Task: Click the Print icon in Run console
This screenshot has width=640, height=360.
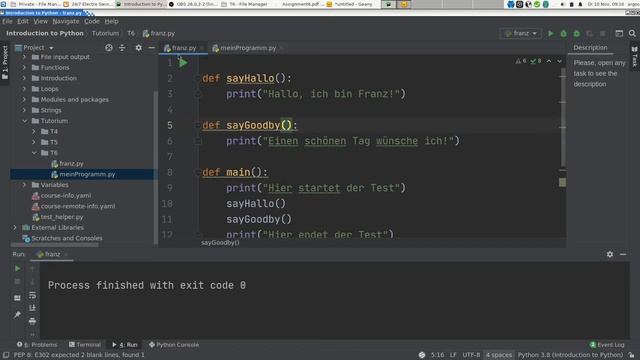Action: [x=32, y=321]
